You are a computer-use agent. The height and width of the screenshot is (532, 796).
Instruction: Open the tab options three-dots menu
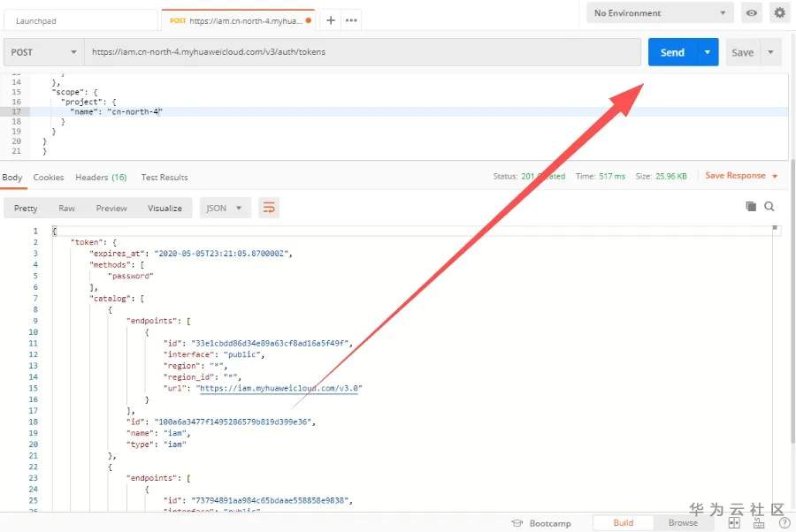tap(351, 20)
